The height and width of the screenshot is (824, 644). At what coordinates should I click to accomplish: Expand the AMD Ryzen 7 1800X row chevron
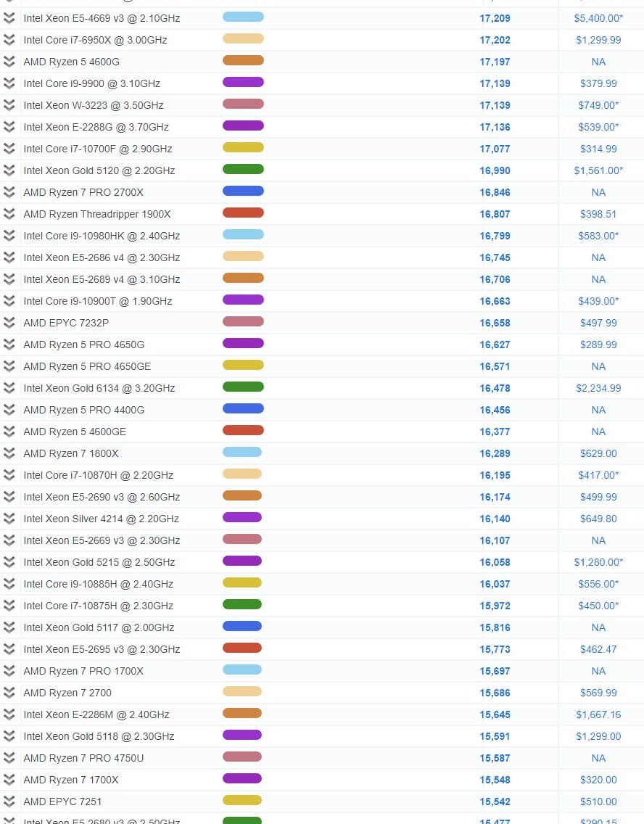click(x=9, y=453)
